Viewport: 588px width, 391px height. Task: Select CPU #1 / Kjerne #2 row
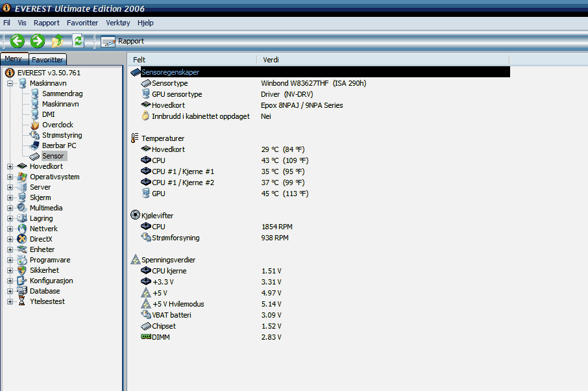click(320, 183)
